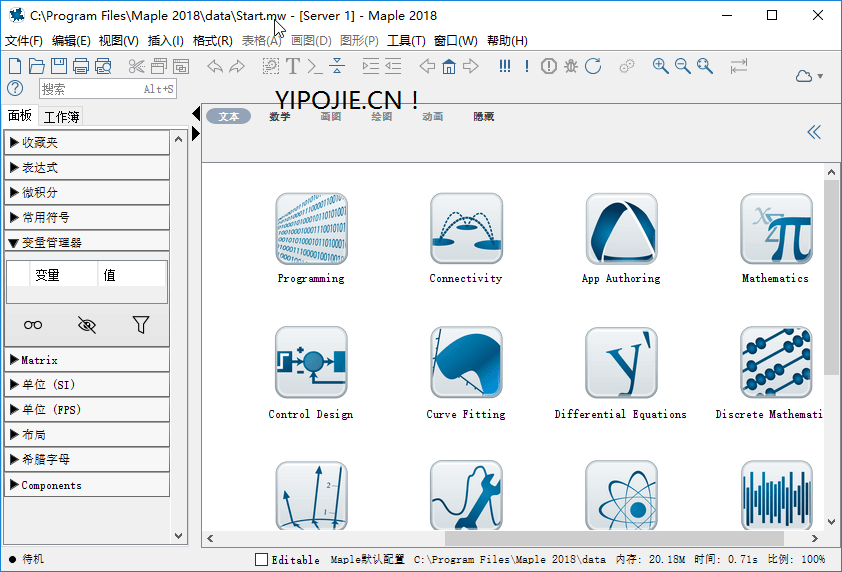Expand the 单位 (SI) palette

(87, 385)
